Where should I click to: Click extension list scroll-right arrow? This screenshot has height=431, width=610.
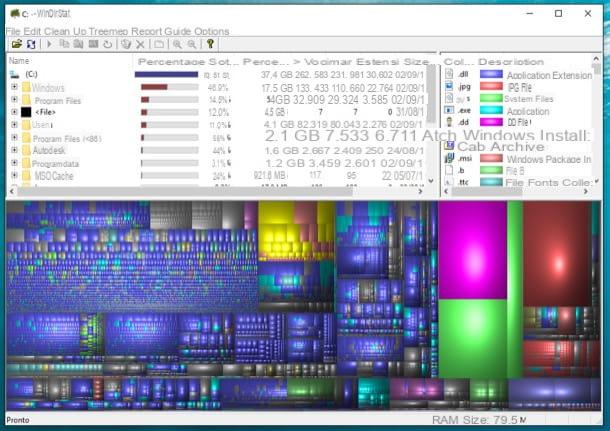(x=586, y=191)
